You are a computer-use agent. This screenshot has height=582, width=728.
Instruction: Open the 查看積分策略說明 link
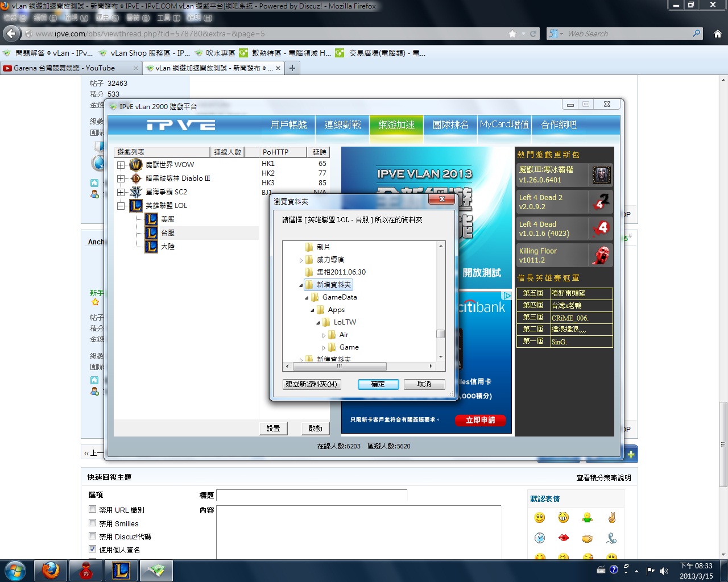(603, 478)
